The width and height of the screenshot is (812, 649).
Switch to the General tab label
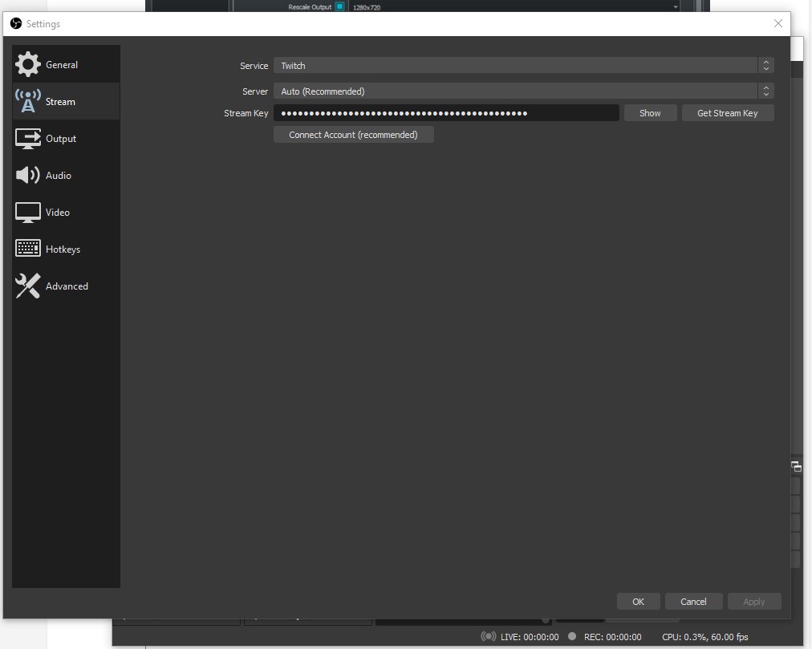(x=62, y=65)
